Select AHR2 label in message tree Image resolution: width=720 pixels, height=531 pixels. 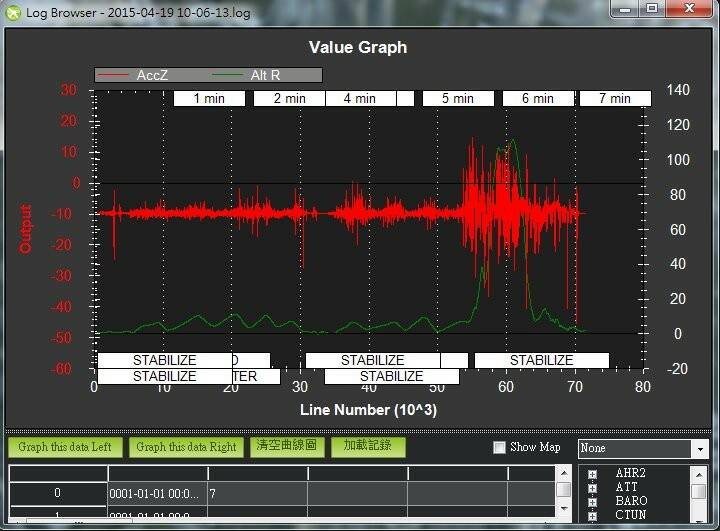point(630,473)
